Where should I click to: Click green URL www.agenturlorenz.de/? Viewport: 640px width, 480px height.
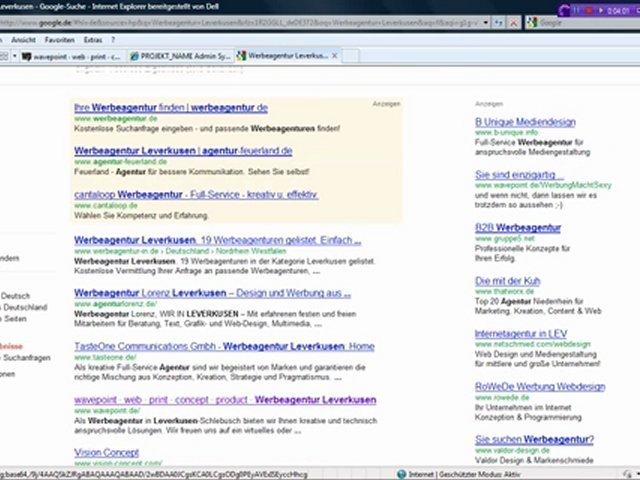tap(116, 304)
